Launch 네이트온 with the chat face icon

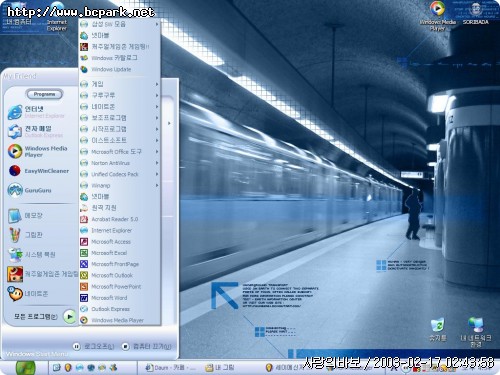(27, 294)
